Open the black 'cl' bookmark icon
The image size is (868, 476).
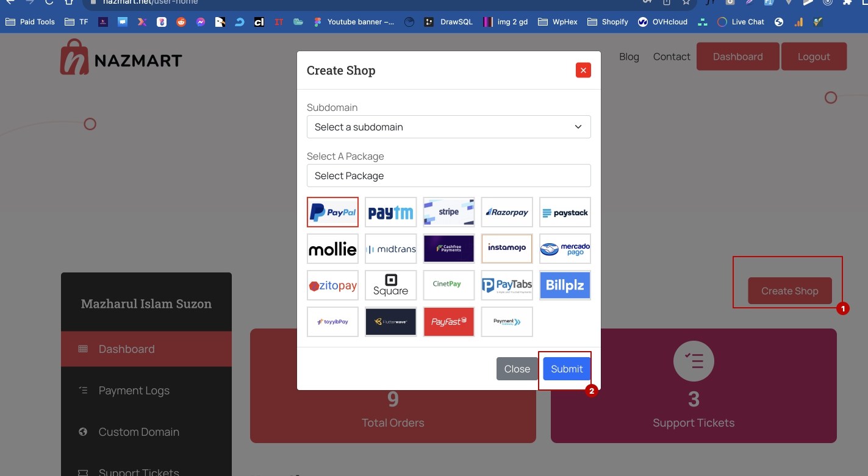point(259,22)
